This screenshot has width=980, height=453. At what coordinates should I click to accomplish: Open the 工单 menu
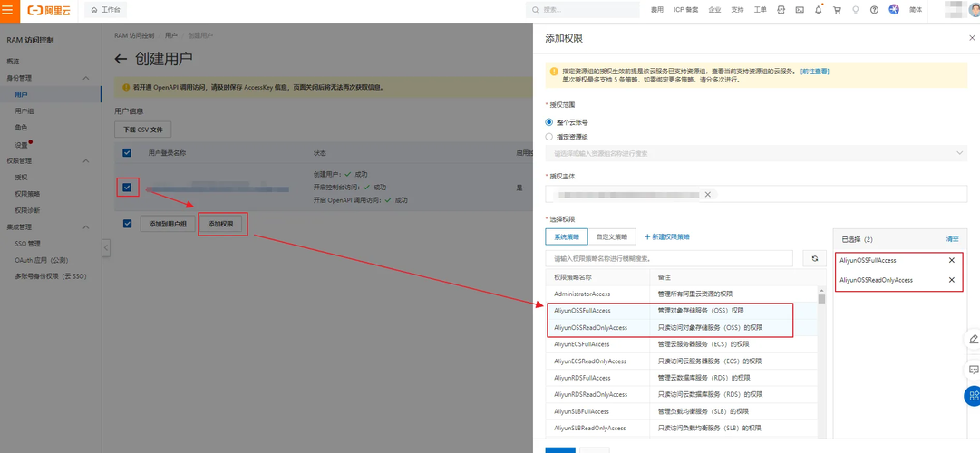coord(760,10)
